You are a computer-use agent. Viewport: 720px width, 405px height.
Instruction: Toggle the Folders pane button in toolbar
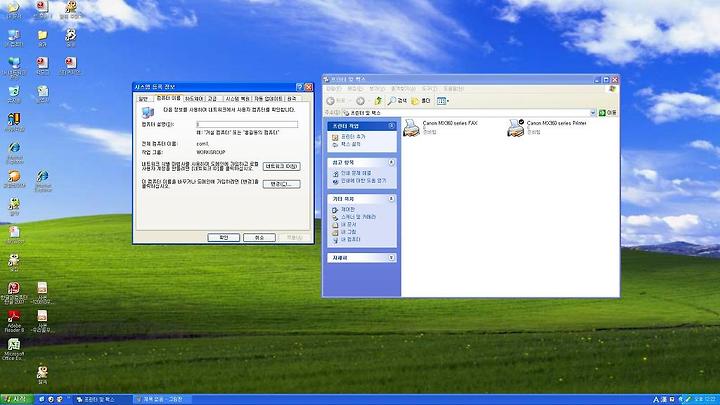[421, 101]
